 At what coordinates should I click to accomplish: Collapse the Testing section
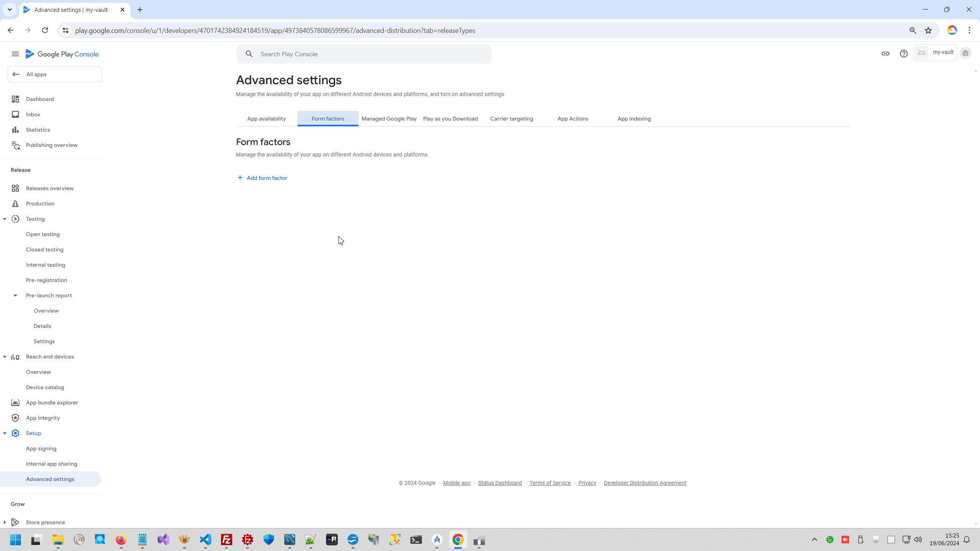(5, 219)
